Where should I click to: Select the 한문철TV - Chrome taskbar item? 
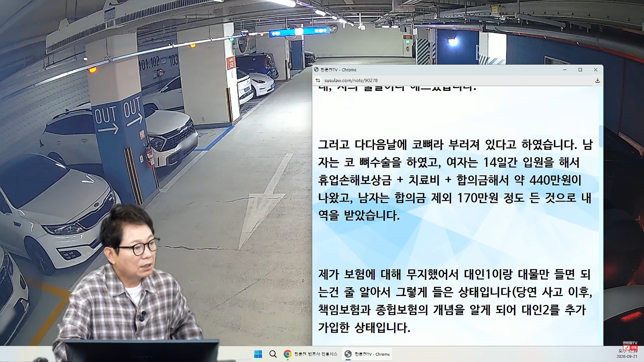[367, 354]
